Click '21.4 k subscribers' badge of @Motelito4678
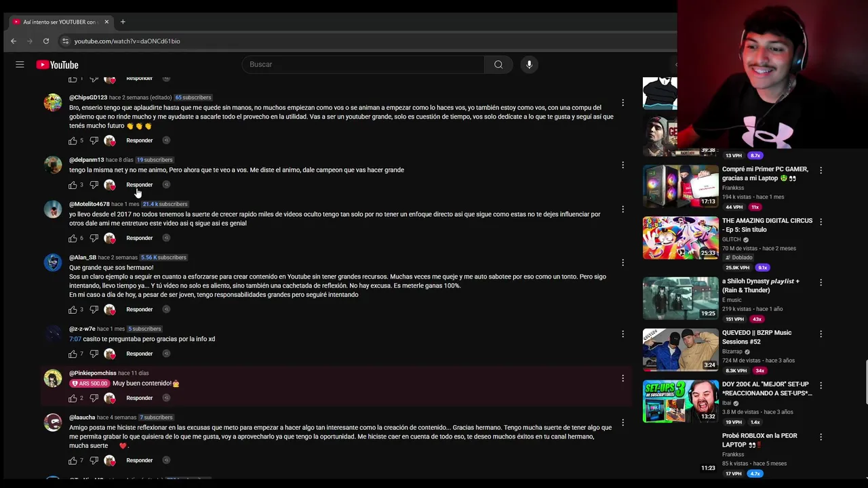868x488 pixels. pos(165,204)
